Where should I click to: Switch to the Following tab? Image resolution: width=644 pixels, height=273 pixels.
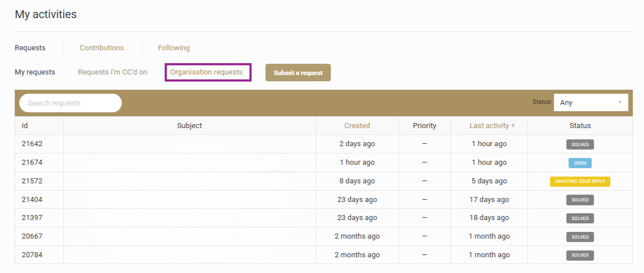[174, 48]
